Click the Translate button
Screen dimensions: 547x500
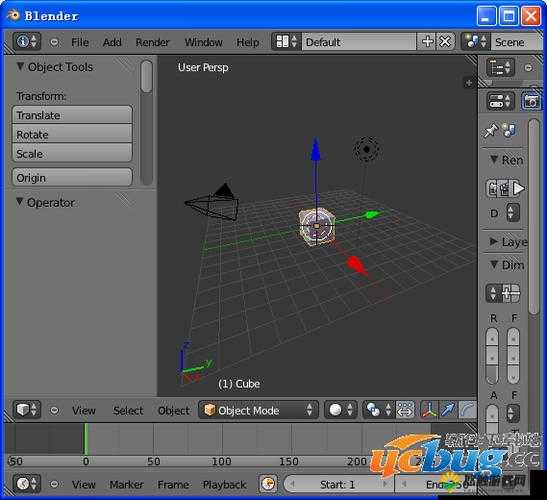click(x=72, y=115)
